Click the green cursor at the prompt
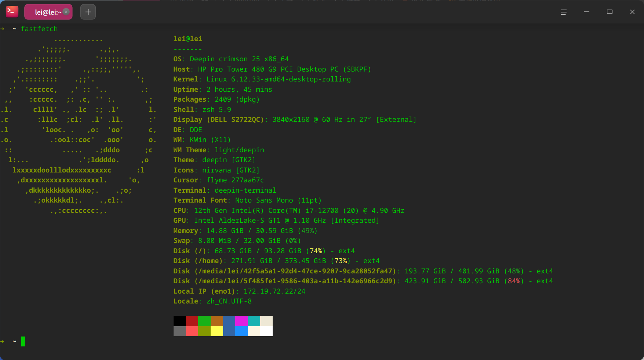Image resolution: width=644 pixels, height=360 pixels. click(x=23, y=342)
